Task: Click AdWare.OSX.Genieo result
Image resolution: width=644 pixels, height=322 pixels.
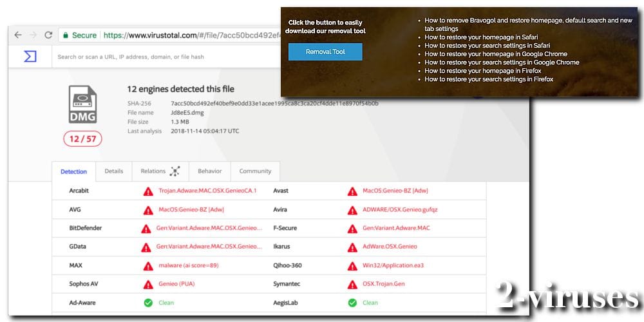Action: click(390, 247)
